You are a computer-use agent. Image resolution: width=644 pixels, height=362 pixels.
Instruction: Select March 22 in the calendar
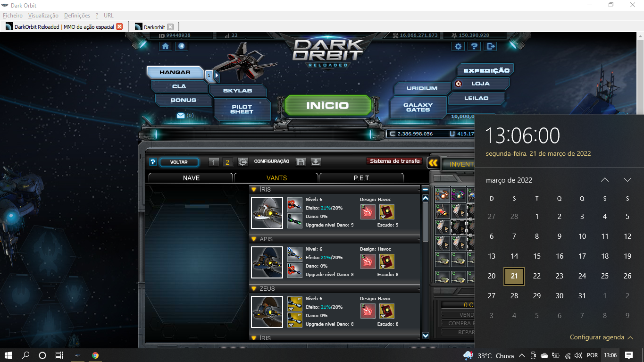pyautogui.click(x=537, y=276)
